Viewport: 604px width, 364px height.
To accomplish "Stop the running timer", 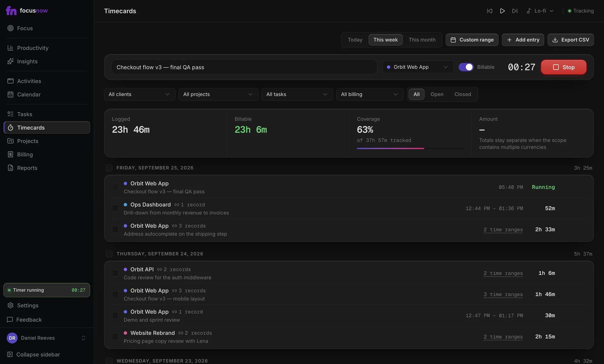I will 563,67.
